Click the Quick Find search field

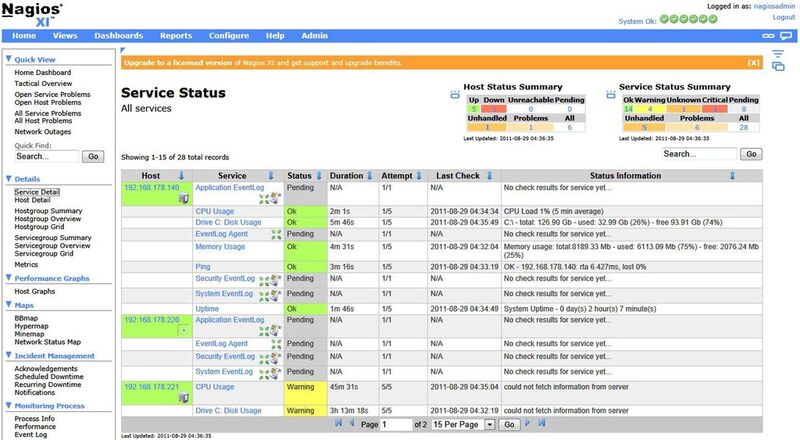46,157
